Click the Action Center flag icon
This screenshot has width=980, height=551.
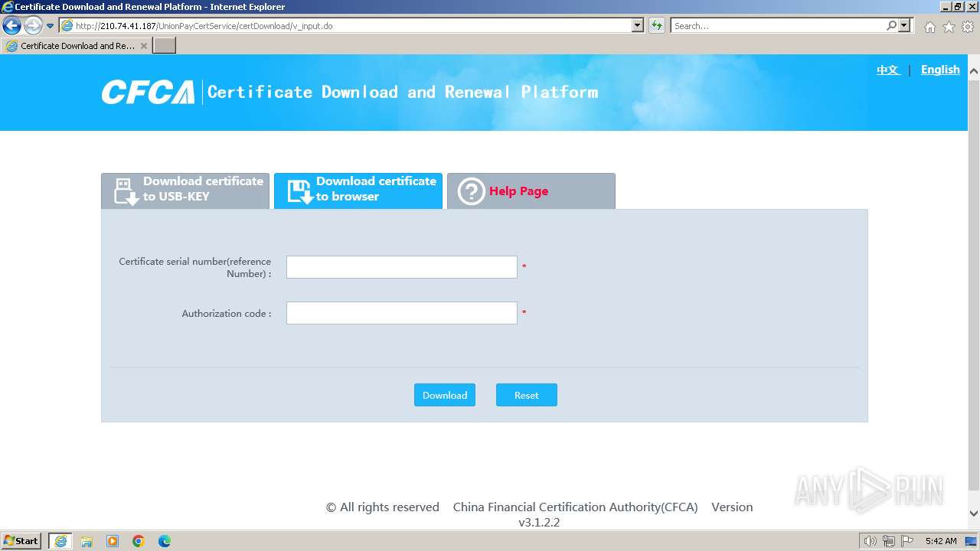pyautogui.click(x=907, y=541)
